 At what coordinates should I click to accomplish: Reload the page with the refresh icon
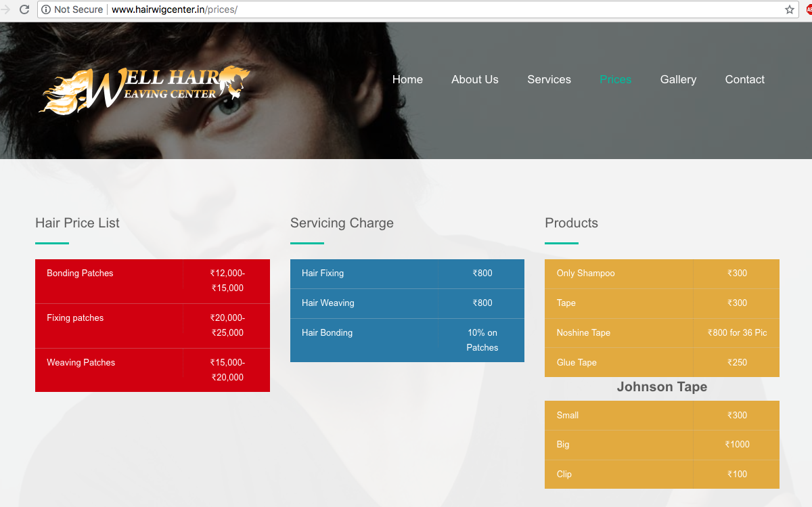point(24,9)
